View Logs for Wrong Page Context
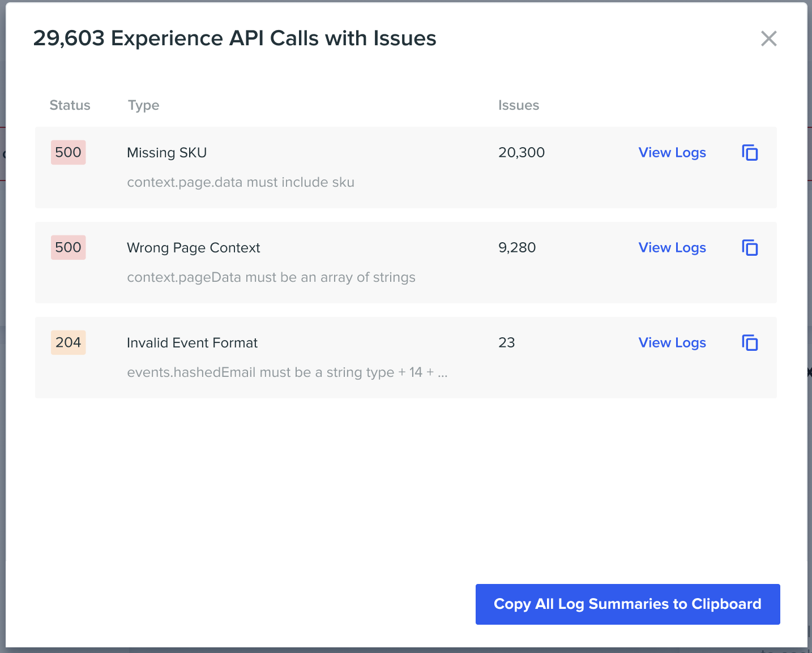 click(x=672, y=248)
